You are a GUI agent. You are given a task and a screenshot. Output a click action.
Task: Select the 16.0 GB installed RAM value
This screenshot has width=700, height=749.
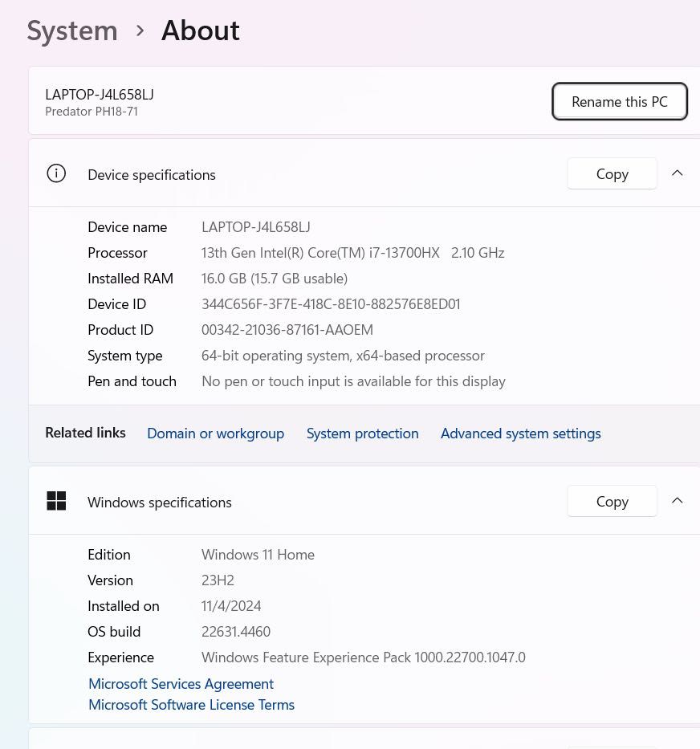(x=275, y=279)
